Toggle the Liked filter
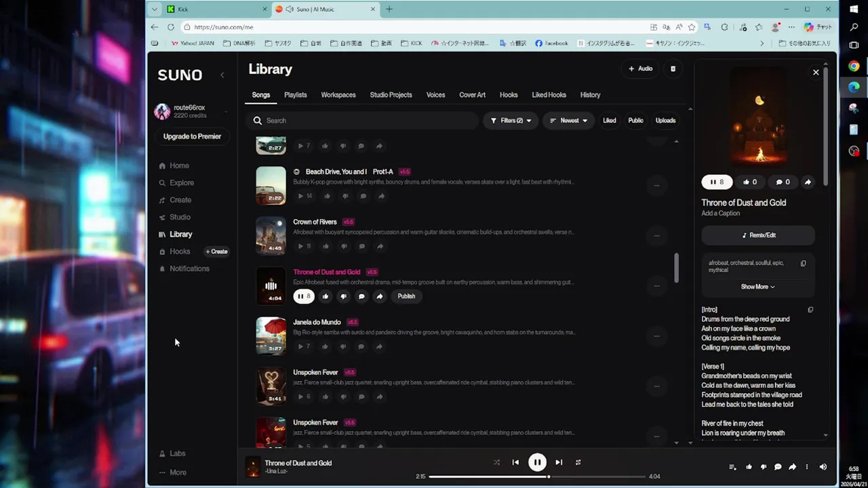The width and height of the screenshot is (868, 488). (x=610, y=121)
